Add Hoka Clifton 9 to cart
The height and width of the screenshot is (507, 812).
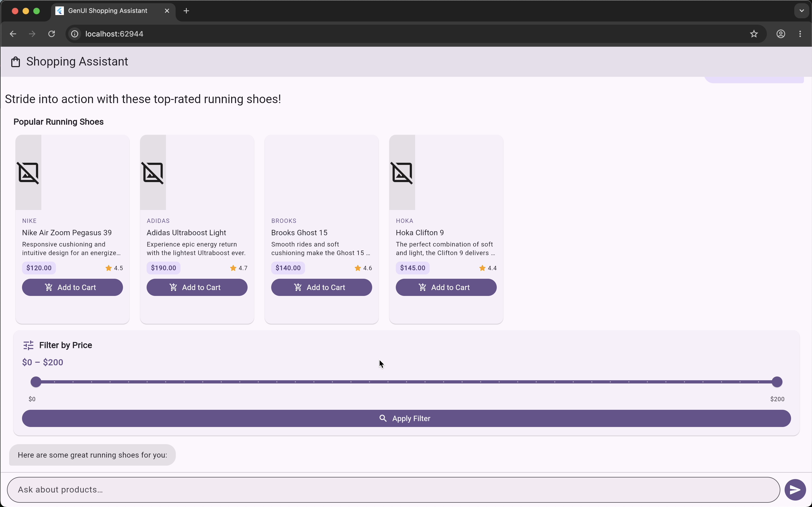pos(446,287)
